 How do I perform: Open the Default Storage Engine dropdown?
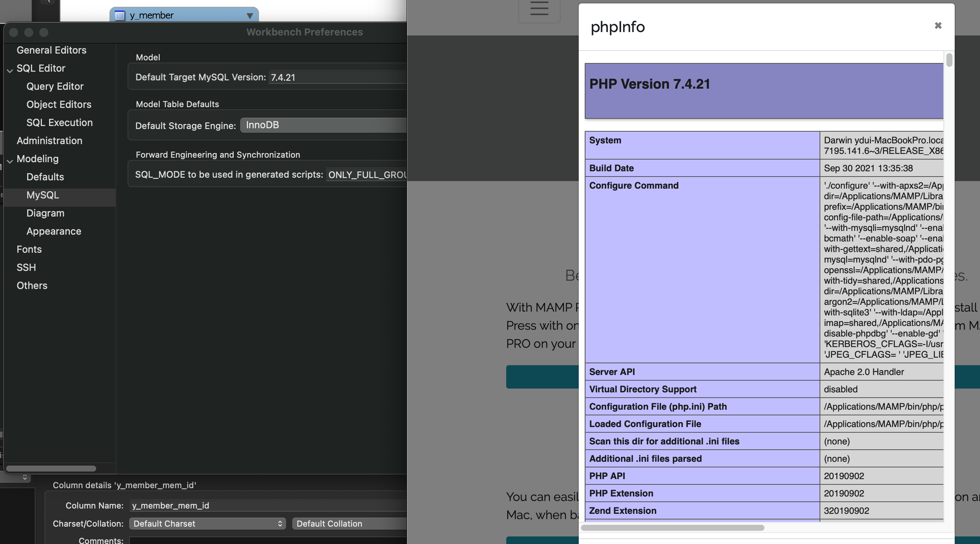click(324, 125)
